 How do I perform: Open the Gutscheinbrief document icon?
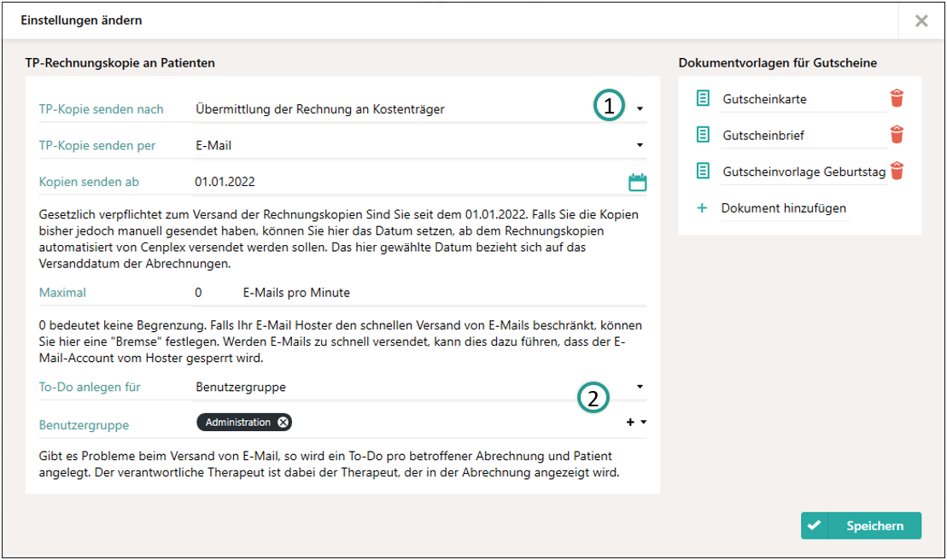(x=703, y=135)
